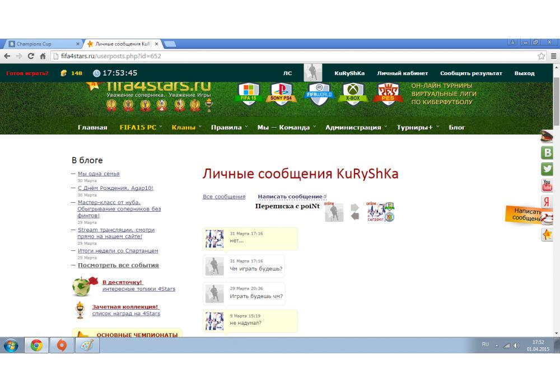Open В десяточку! topics link
The height and width of the screenshot is (392, 560).
pyautogui.click(x=122, y=282)
